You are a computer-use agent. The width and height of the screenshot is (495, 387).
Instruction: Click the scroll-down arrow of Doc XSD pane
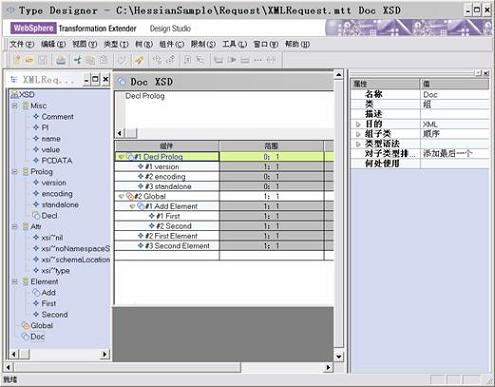(339, 356)
